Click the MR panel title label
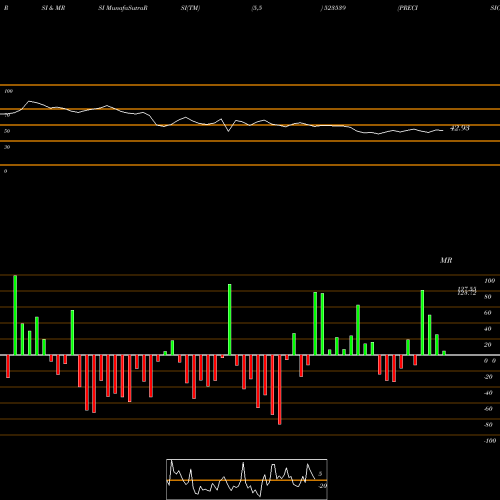This screenshot has height=500, width=500. coord(446,260)
